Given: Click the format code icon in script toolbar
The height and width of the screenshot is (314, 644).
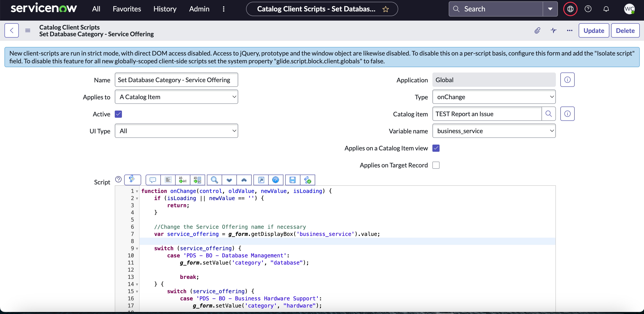Looking at the screenshot, I should click(168, 180).
